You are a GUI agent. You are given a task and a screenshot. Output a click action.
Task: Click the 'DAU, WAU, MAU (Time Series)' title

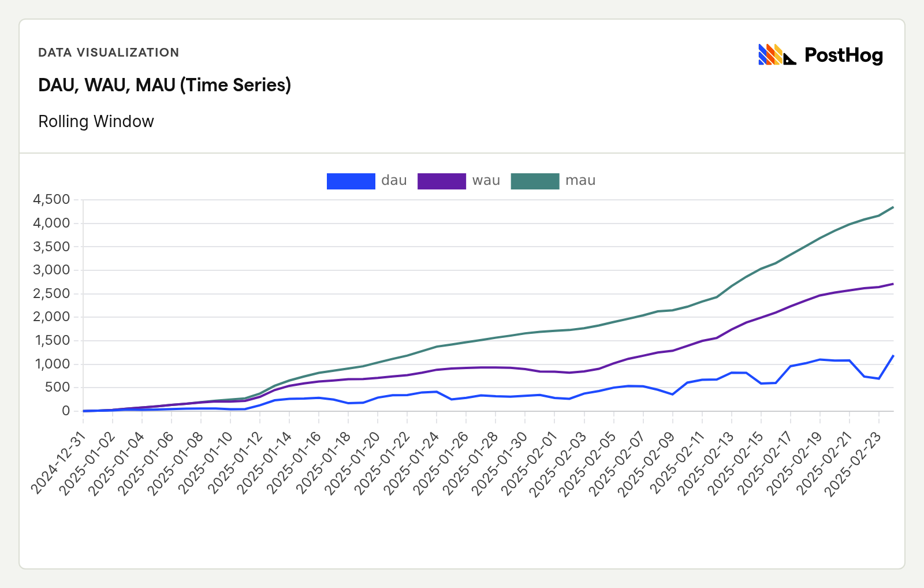coord(165,85)
